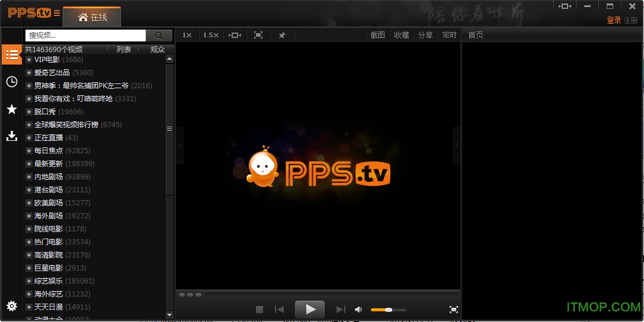The width and height of the screenshot is (644, 322).
Task: Open the favorites star icon
Action: (11, 109)
